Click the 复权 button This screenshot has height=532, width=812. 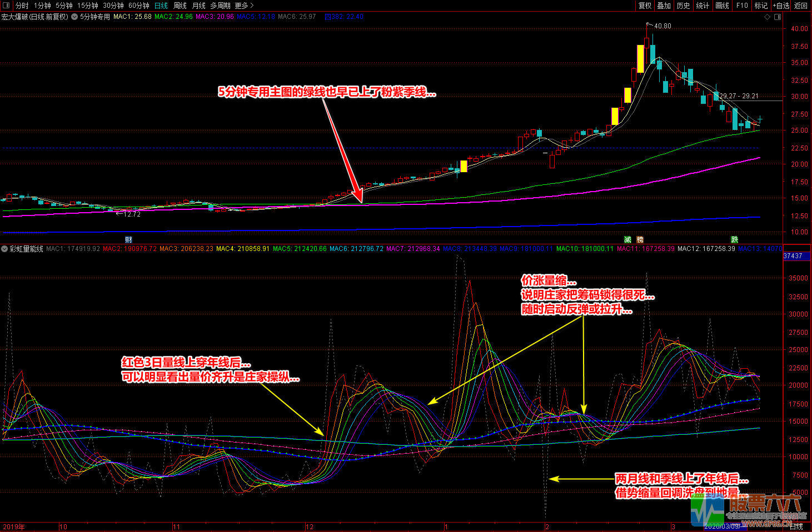point(645,6)
